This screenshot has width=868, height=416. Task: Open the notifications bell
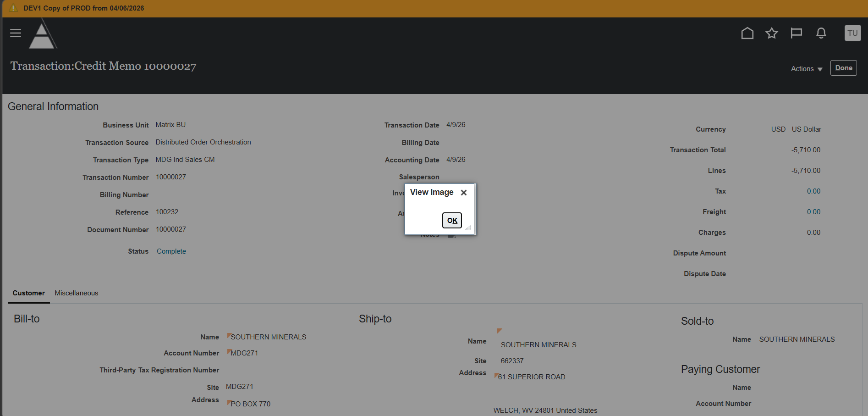(x=821, y=33)
